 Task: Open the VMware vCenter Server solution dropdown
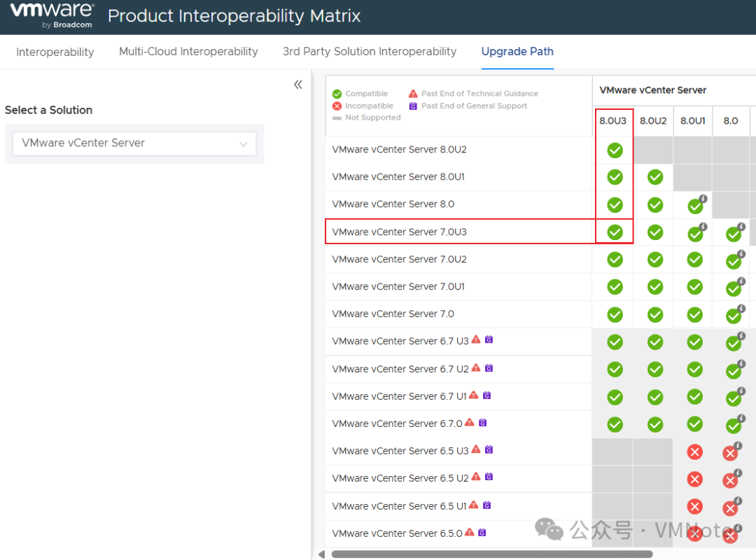pyautogui.click(x=134, y=143)
